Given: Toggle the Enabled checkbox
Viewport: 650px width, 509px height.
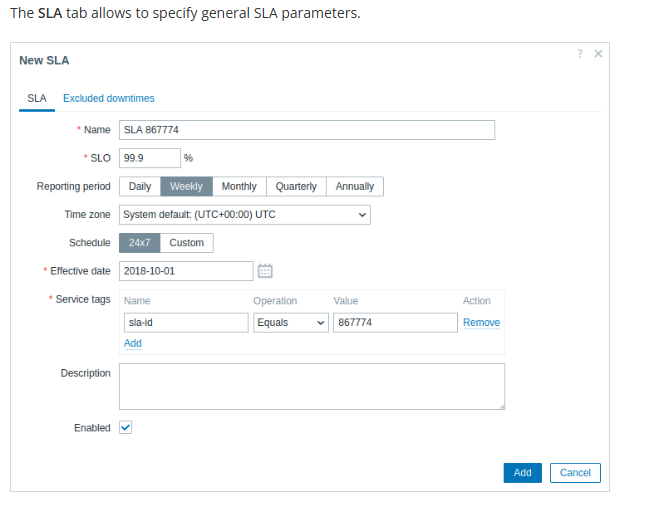Looking at the screenshot, I should (125, 427).
